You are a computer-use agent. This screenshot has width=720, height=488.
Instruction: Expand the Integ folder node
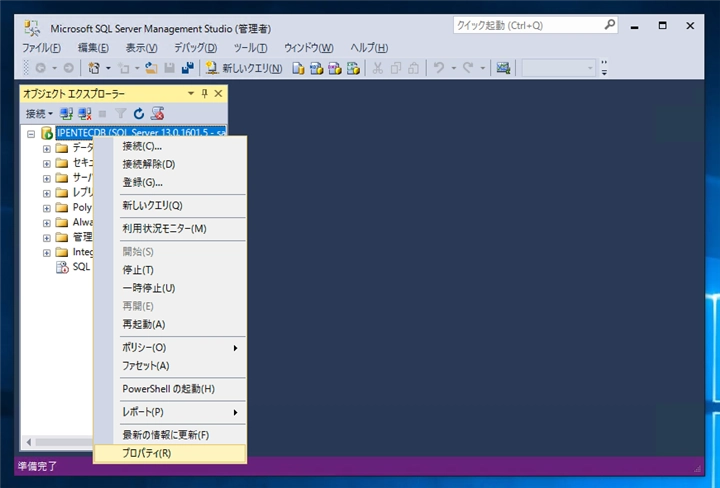pyautogui.click(x=46, y=252)
